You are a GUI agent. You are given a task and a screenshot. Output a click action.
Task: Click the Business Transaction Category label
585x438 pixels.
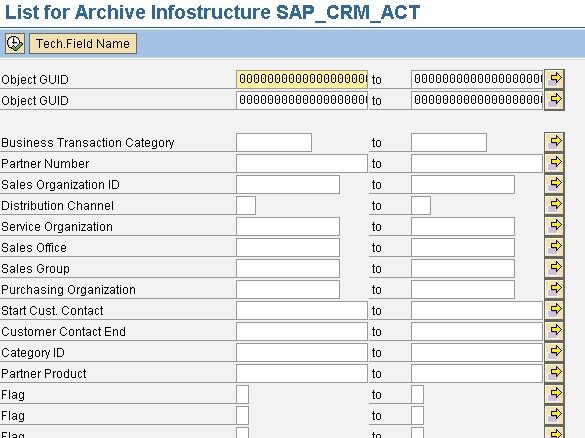[88, 143]
